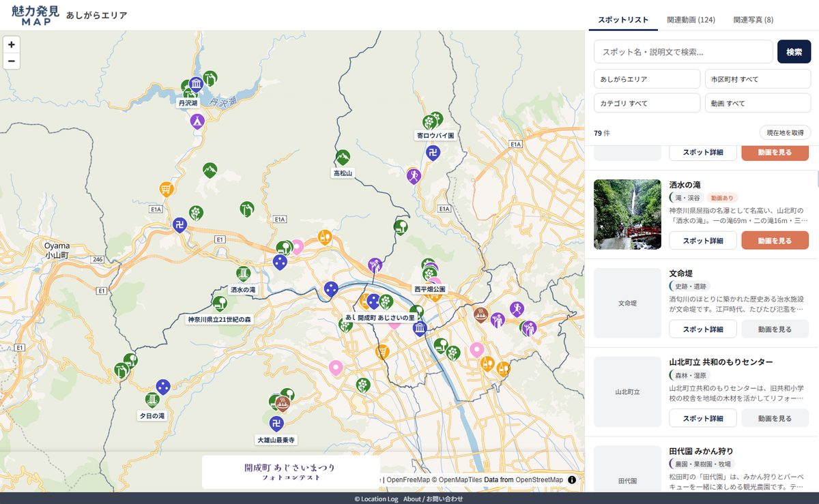This screenshot has width=819, height=504.
Task: Click the spot list scrollbar thumb
Action: pyautogui.click(x=817, y=179)
